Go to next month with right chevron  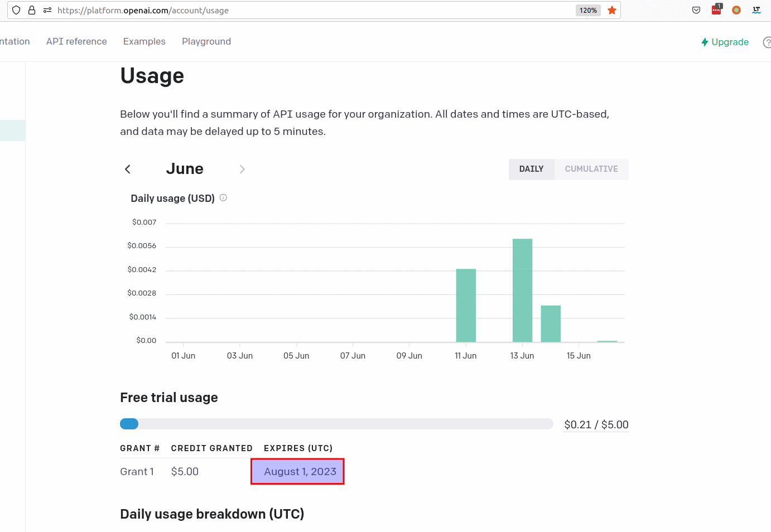pos(242,169)
